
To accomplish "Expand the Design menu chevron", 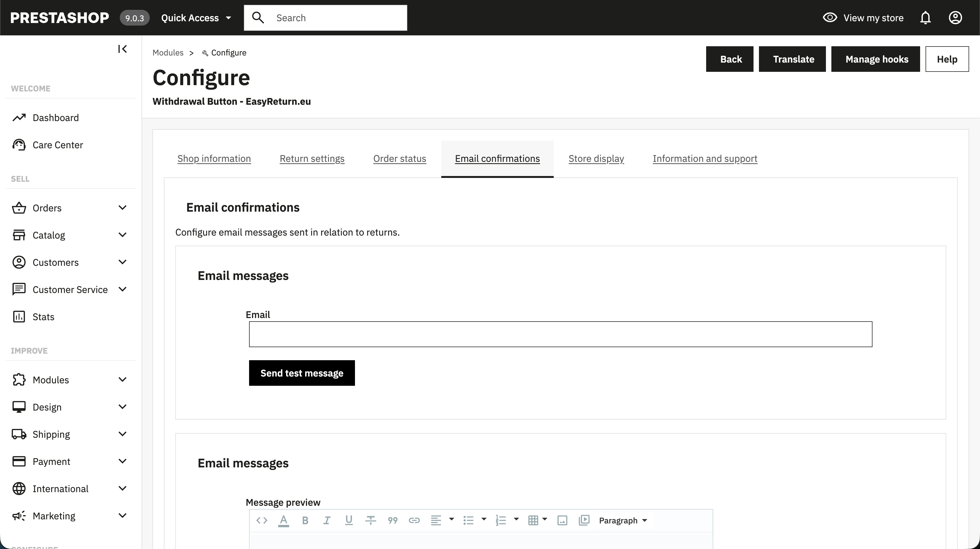I will 122,407.
